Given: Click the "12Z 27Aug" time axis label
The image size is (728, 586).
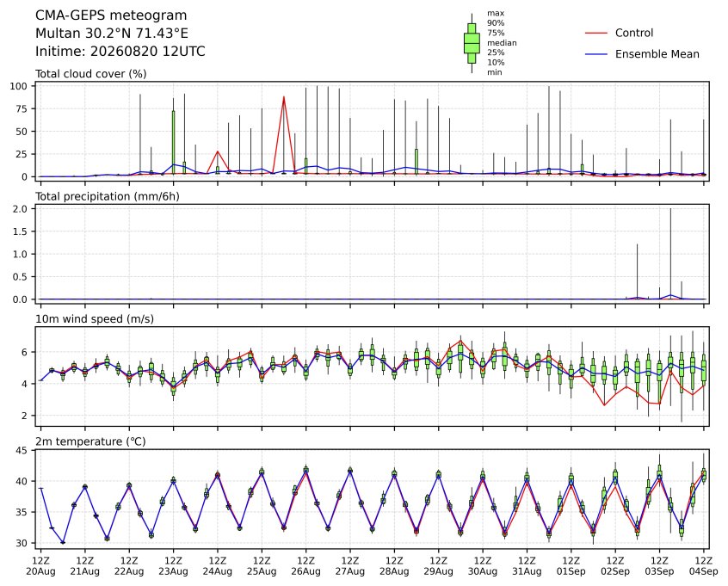Looking at the screenshot, I should (x=350, y=566).
